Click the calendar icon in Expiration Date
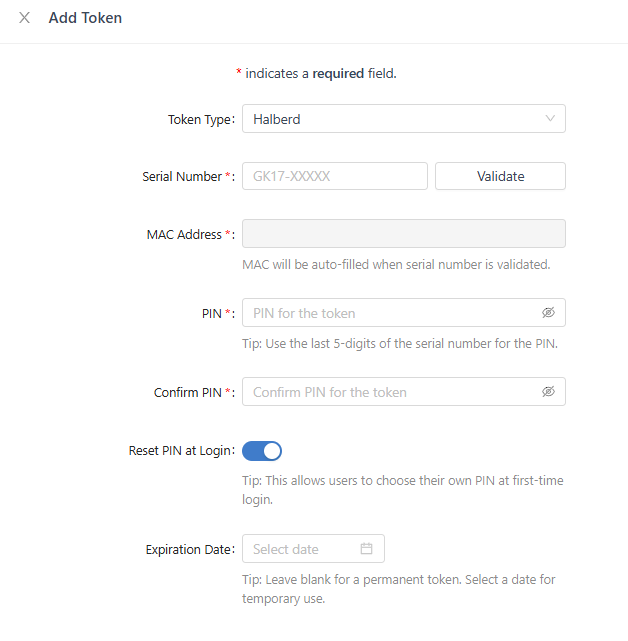628x641 pixels. 366,549
